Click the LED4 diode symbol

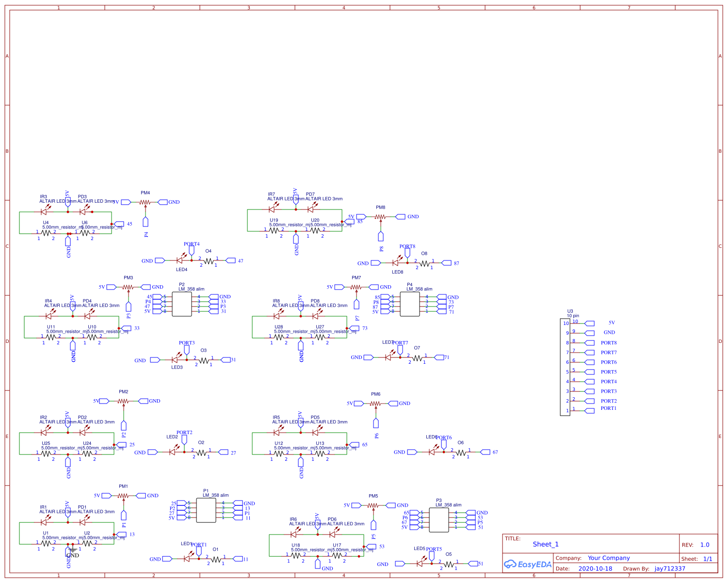point(179,261)
